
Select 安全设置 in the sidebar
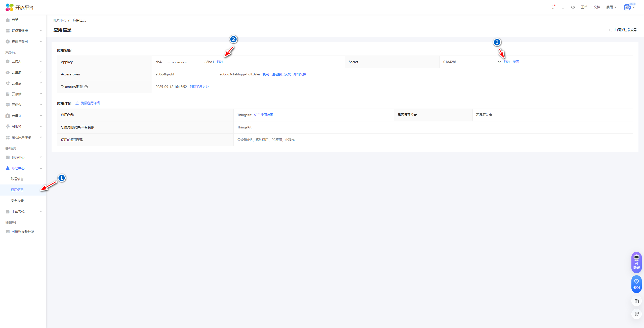click(x=17, y=201)
